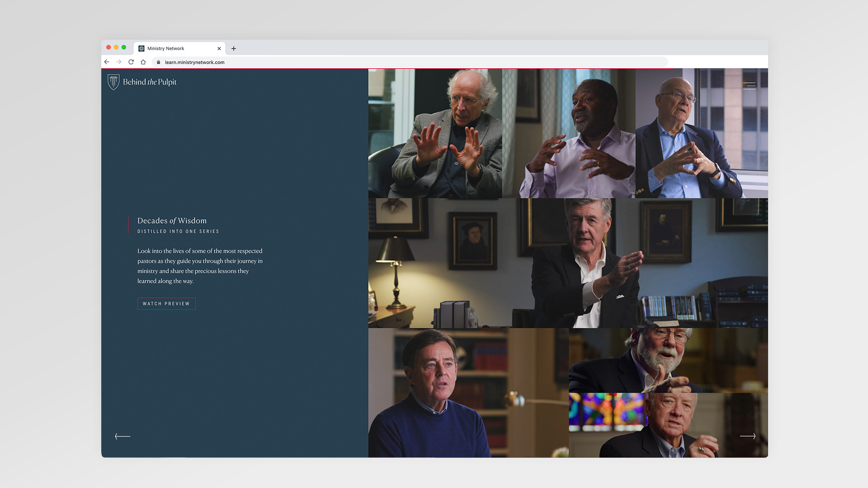Go to previous slide with left arrow

point(123,436)
